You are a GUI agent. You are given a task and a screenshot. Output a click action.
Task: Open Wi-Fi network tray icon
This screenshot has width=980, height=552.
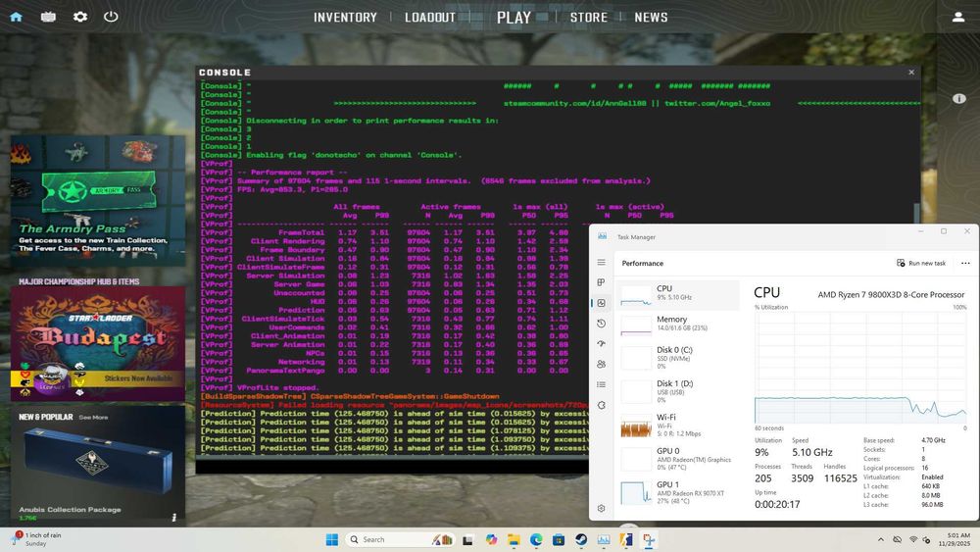point(913,539)
